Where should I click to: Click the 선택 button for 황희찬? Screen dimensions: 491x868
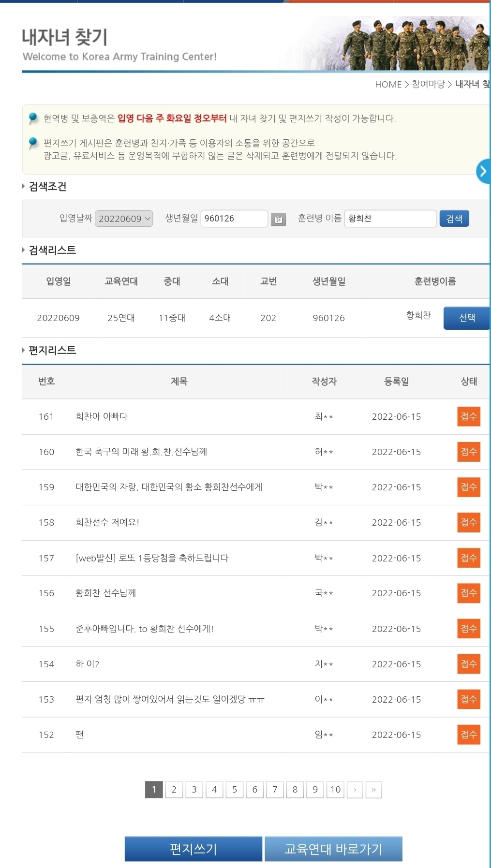pos(467,318)
